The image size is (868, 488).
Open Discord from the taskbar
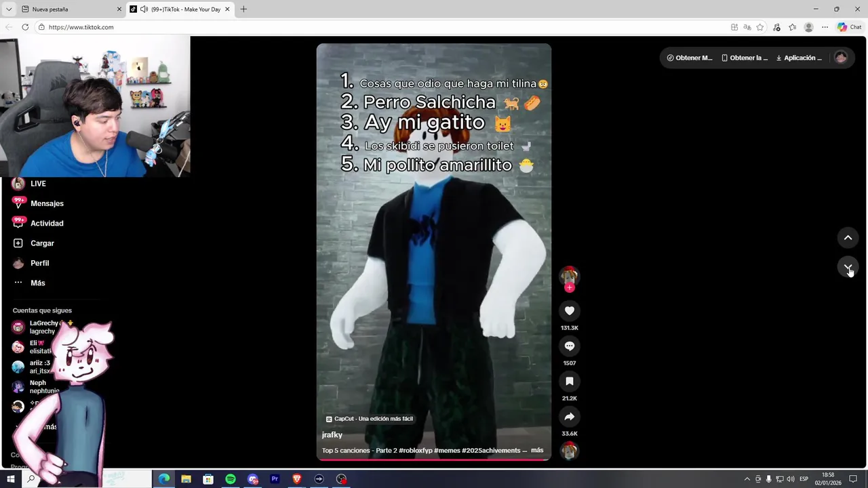tap(253, 479)
